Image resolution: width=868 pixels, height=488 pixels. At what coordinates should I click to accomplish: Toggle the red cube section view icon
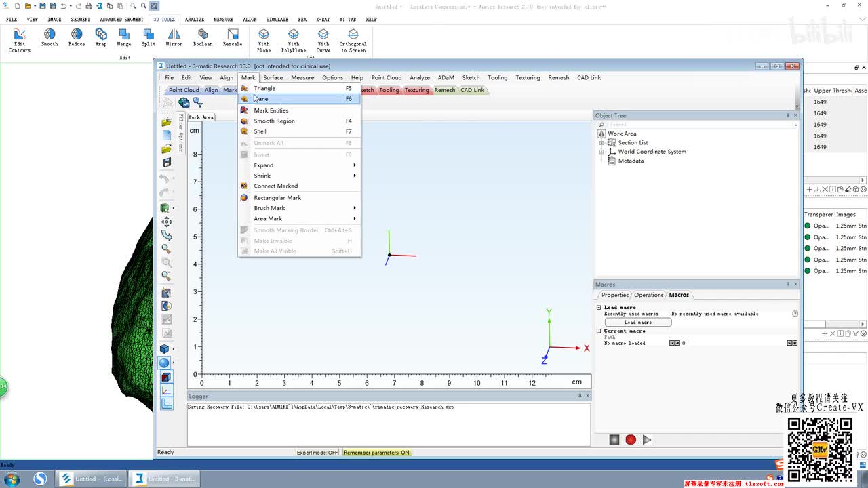point(166,377)
